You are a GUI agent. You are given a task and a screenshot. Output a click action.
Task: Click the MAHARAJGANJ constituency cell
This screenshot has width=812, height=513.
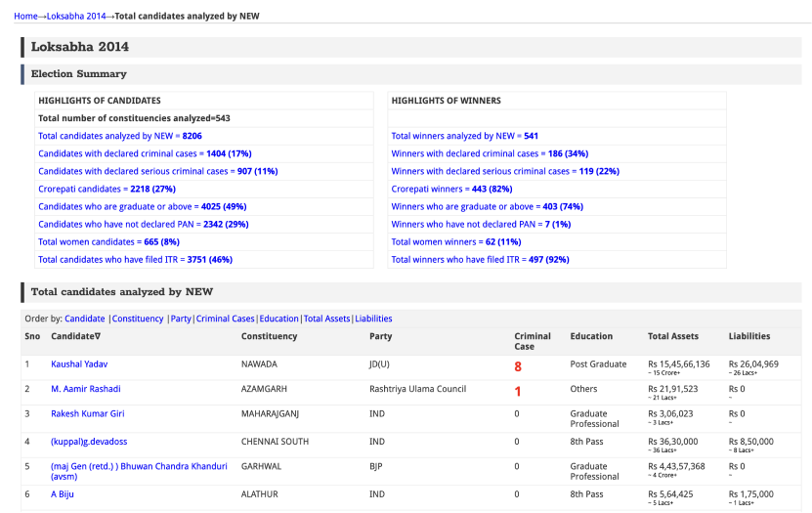tap(270, 413)
